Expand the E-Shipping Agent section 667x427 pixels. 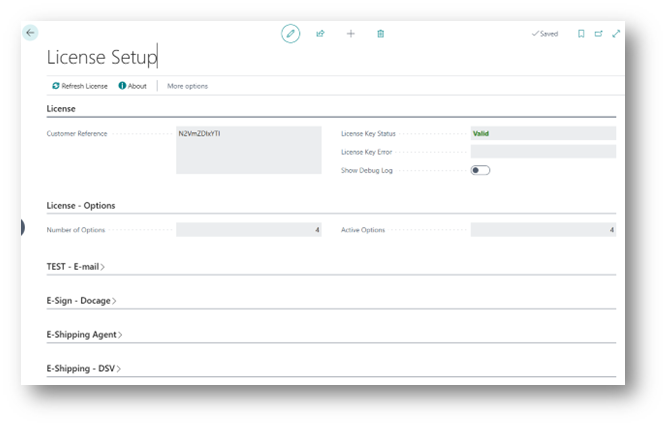pos(84,335)
